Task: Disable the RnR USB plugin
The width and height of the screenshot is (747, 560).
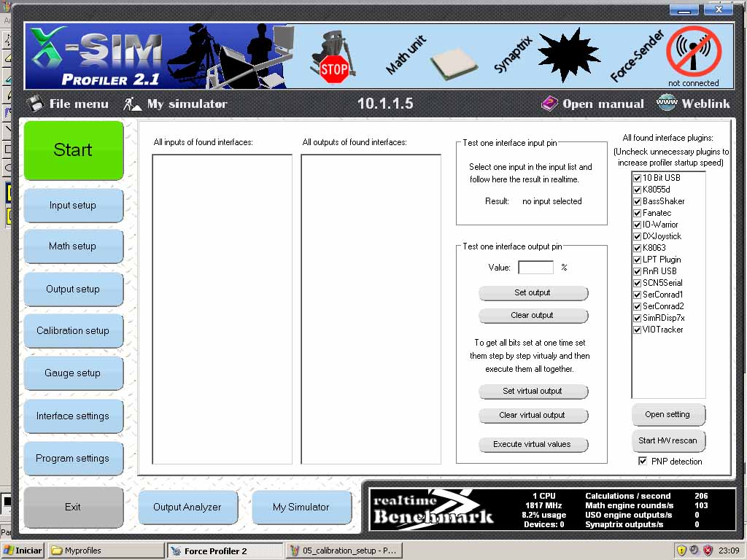Action: click(x=637, y=271)
